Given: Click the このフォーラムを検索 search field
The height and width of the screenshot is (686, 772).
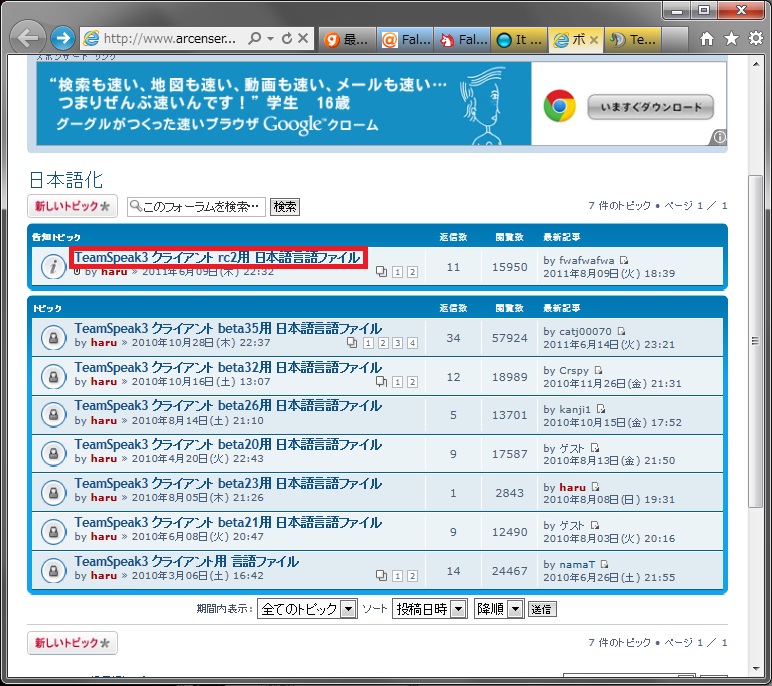Looking at the screenshot, I should pos(196,207).
